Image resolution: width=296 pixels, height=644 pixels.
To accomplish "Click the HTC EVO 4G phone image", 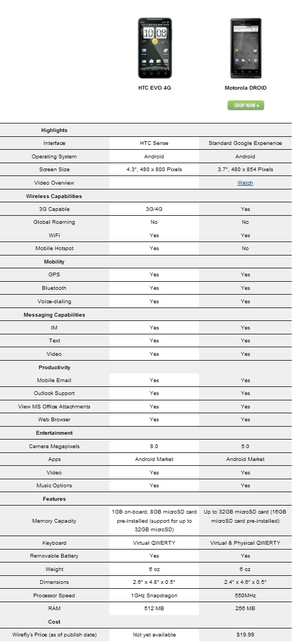I will [x=154, y=48].
